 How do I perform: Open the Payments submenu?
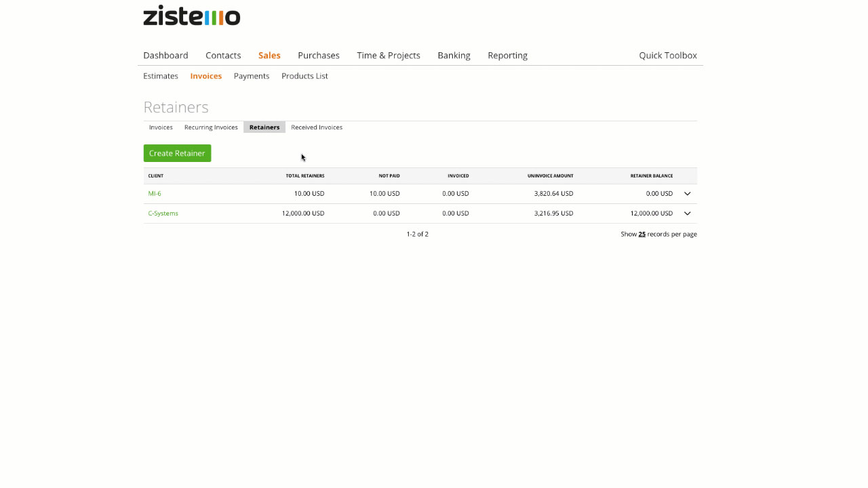[x=252, y=76]
